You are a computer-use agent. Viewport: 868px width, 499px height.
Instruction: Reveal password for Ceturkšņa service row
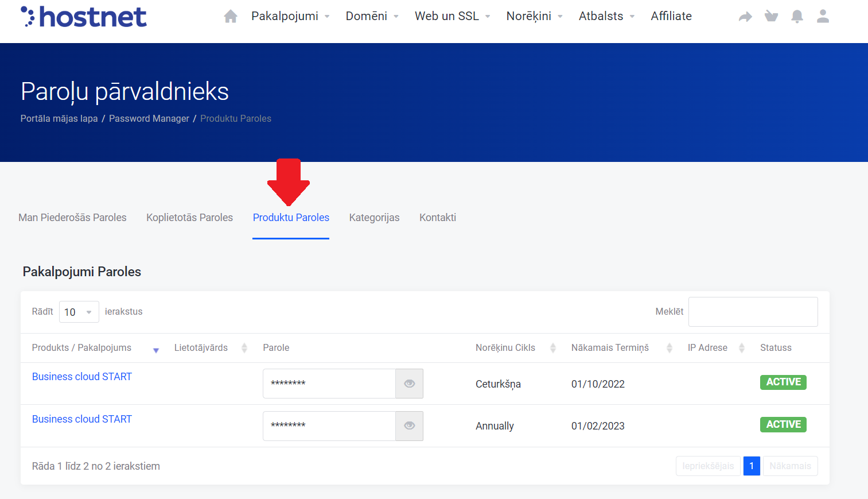(409, 384)
